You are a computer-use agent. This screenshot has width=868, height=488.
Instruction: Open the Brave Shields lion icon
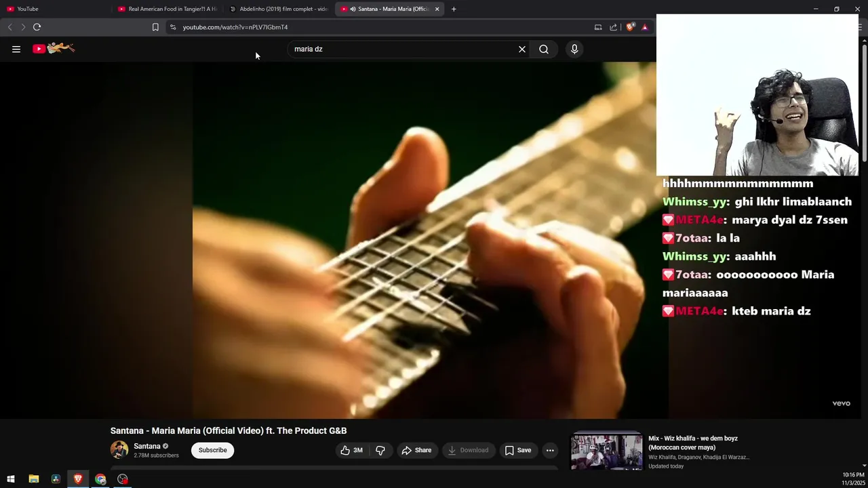point(630,27)
